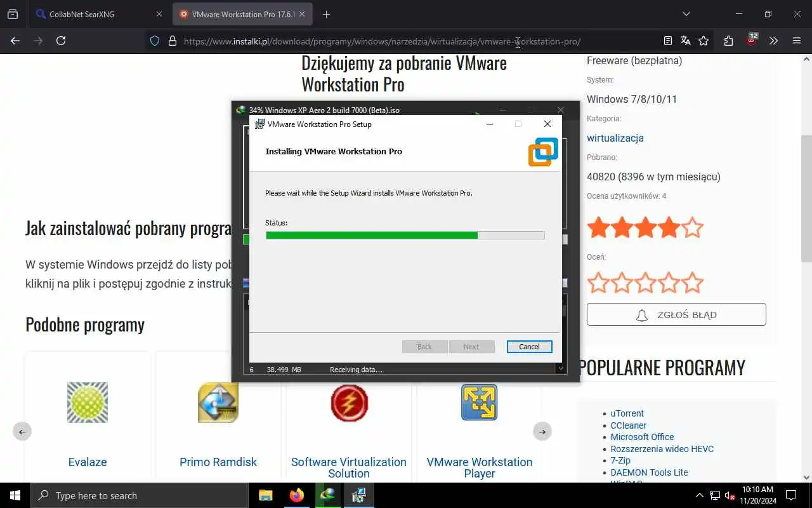The height and width of the screenshot is (508, 812).
Task: Rate with the first empty star under Oceń
Action: (598, 283)
